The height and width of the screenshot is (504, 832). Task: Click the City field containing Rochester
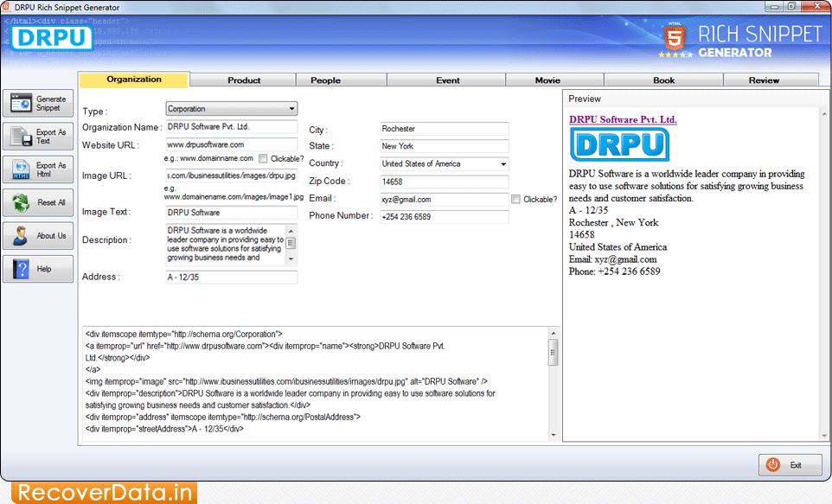[x=445, y=129]
